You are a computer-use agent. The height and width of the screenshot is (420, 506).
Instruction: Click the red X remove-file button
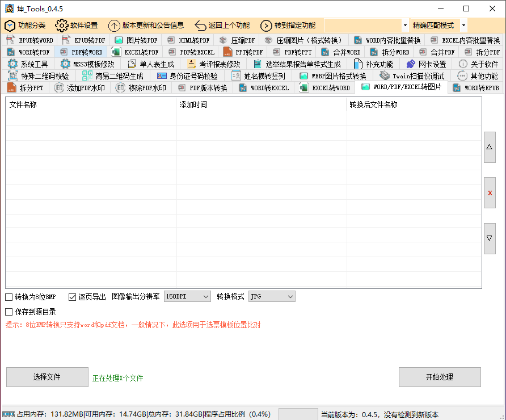pos(490,192)
